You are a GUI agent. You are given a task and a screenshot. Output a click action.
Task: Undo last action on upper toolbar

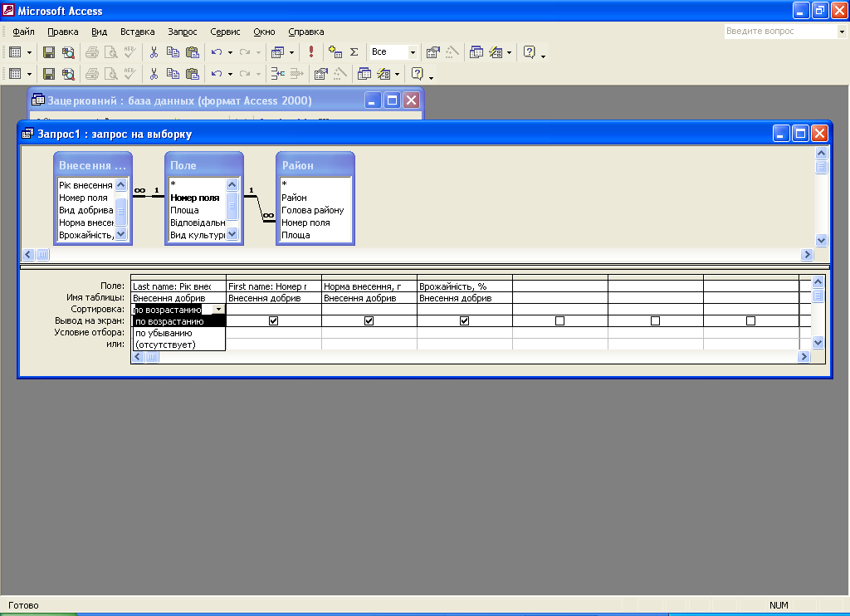pos(217,52)
